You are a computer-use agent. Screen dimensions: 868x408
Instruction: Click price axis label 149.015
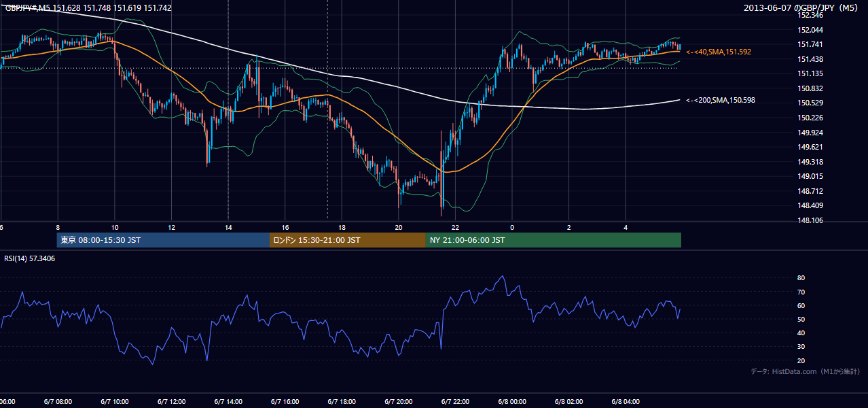(x=810, y=176)
